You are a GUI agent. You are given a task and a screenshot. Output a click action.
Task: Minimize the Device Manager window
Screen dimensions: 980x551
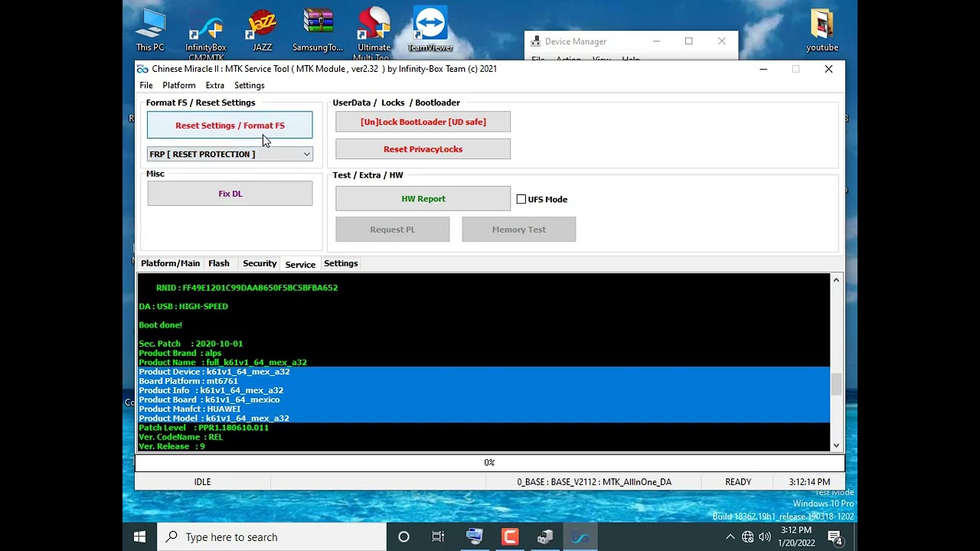[656, 41]
